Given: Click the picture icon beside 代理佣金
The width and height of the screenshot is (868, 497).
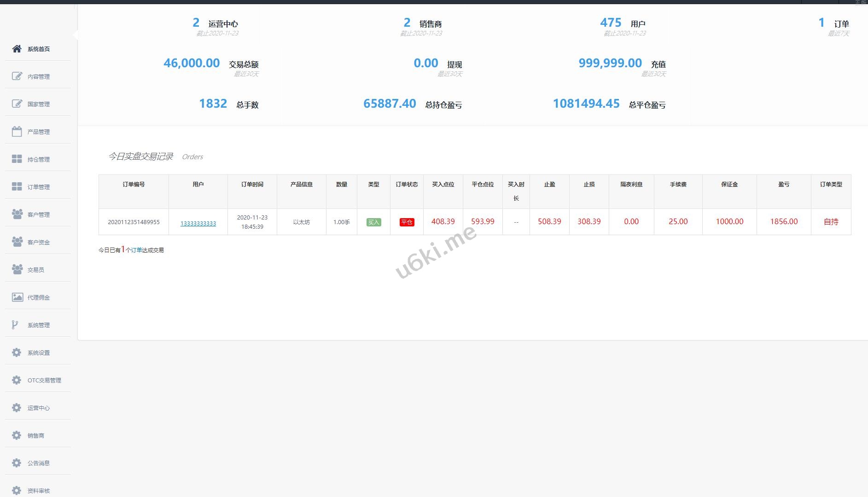Looking at the screenshot, I should click(17, 297).
